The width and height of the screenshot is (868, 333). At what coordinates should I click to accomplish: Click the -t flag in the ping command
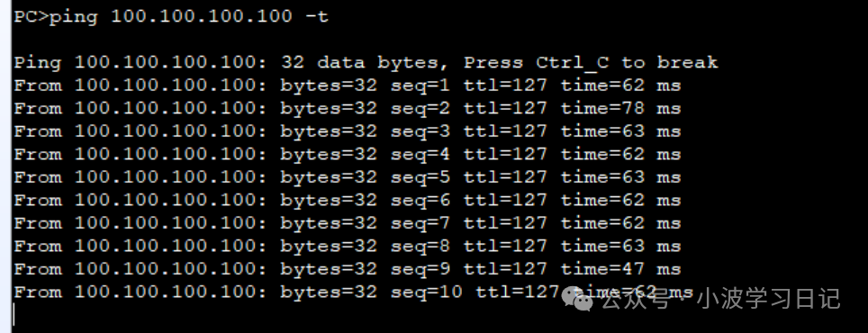(317, 16)
